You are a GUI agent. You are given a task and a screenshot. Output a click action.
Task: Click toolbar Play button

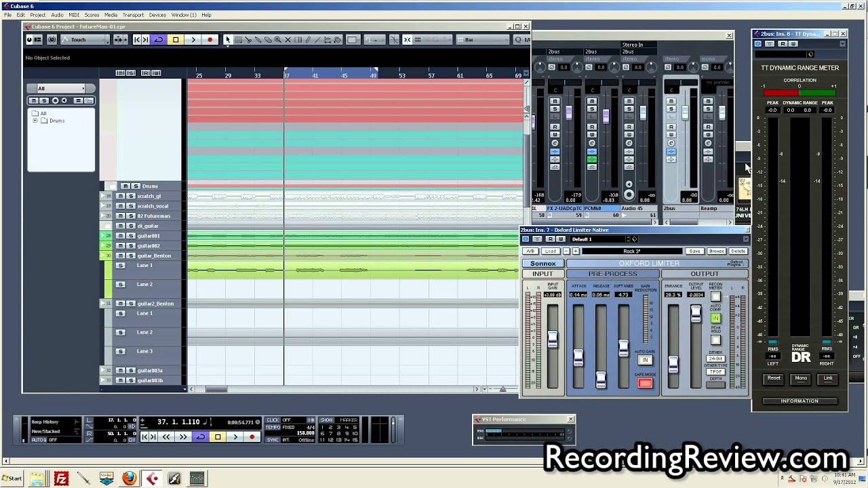[x=193, y=40]
